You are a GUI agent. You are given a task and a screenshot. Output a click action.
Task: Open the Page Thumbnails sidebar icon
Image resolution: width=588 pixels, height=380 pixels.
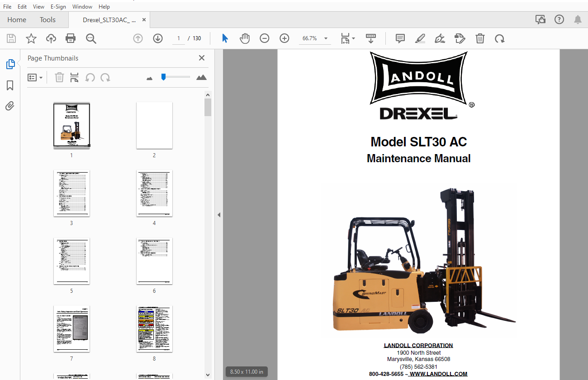[x=10, y=64]
